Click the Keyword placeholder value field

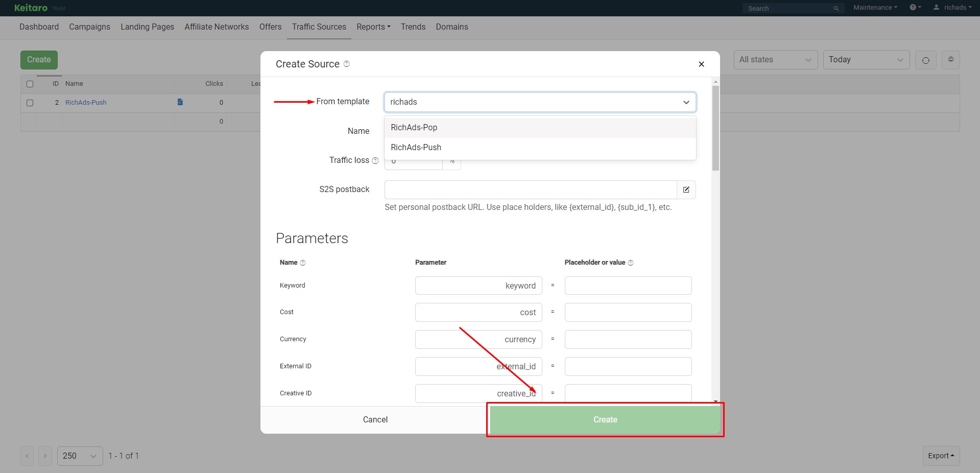tap(628, 286)
